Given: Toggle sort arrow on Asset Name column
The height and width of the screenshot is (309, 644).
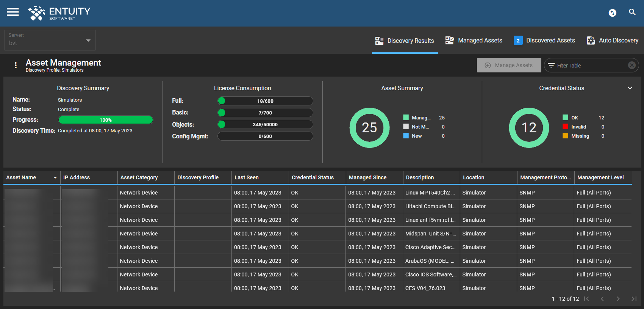Looking at the screenshot, I should pyautogui.click(x=55, y=177).
